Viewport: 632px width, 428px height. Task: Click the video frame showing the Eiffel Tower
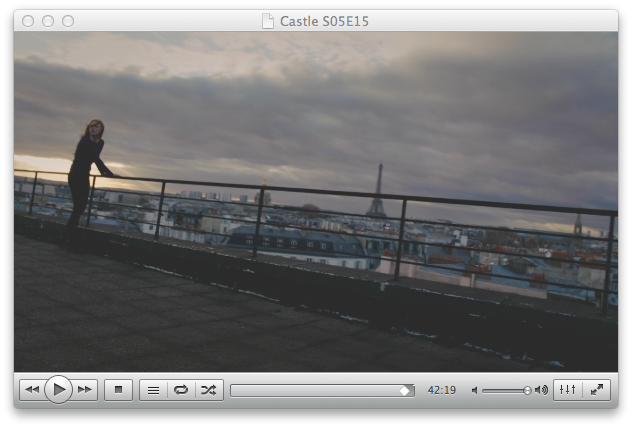[x=316, y=202]
